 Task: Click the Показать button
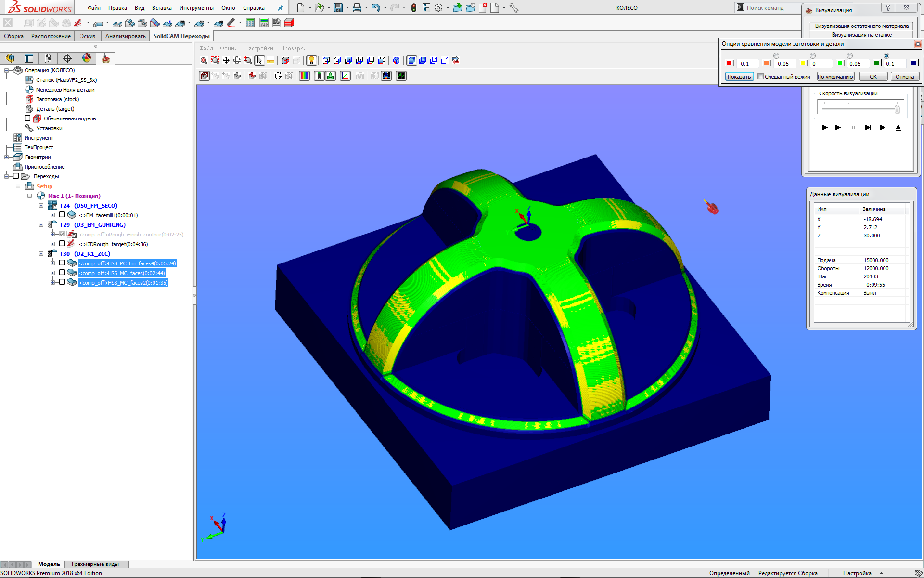point(739,77)
